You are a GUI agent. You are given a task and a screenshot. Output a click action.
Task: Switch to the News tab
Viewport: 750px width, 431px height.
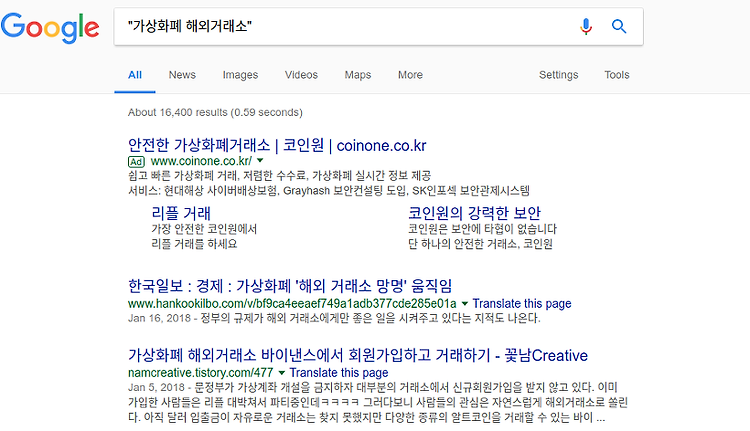pos(182,75)
